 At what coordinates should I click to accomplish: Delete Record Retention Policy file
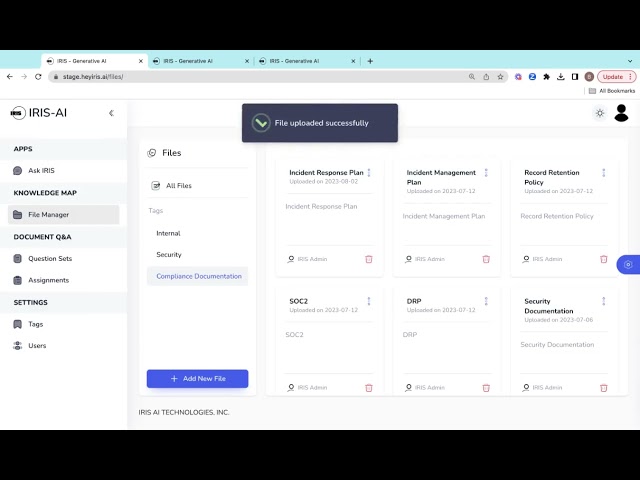point(604,259)
